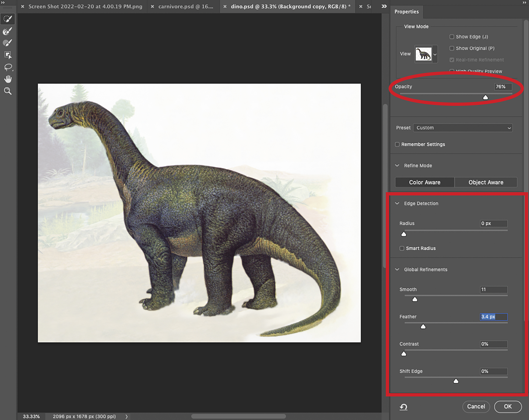This screenshot has height=420, width=529.
Task: Select the Hand tool
Action: click(x=8, y=79)
